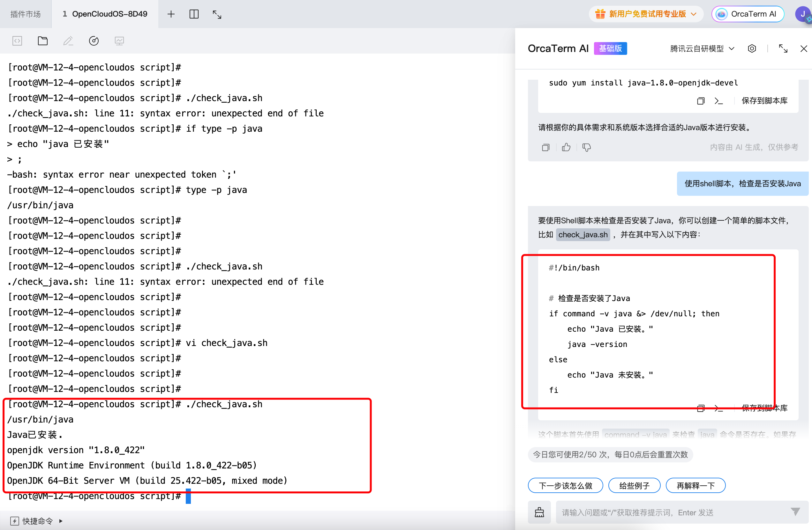The height and width of the screenshot is (530, 812).
Task: Toggle the OrcaTerm AI panel button
Action: pos(748,14)
